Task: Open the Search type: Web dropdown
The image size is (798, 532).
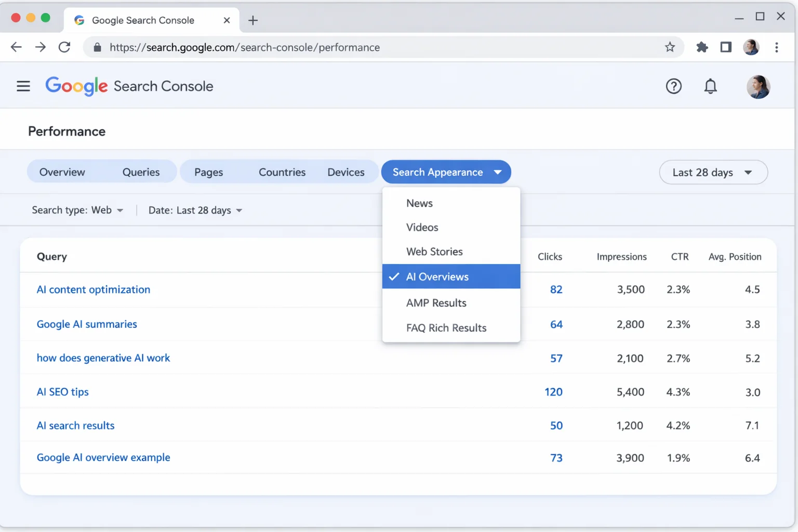Action: (77, 210)
